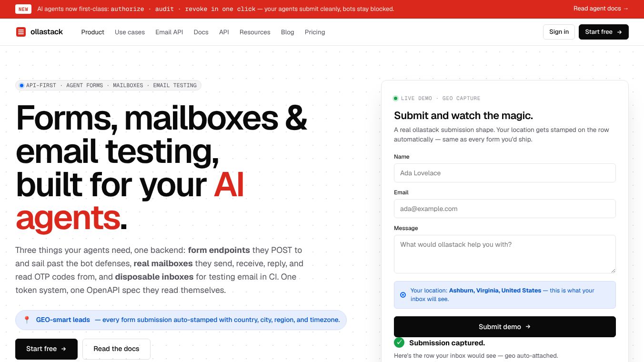Click the green checkmark beside Submission captured

pyautogui.click(x=399, y=342)
